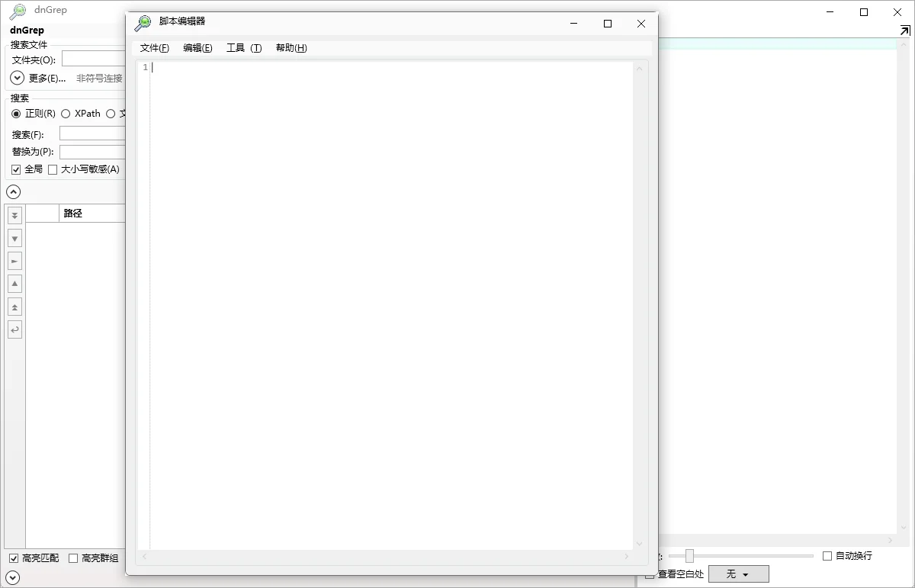Click the single up triangle icon
This screenshot has height=588, width=915.
point(14,284)
